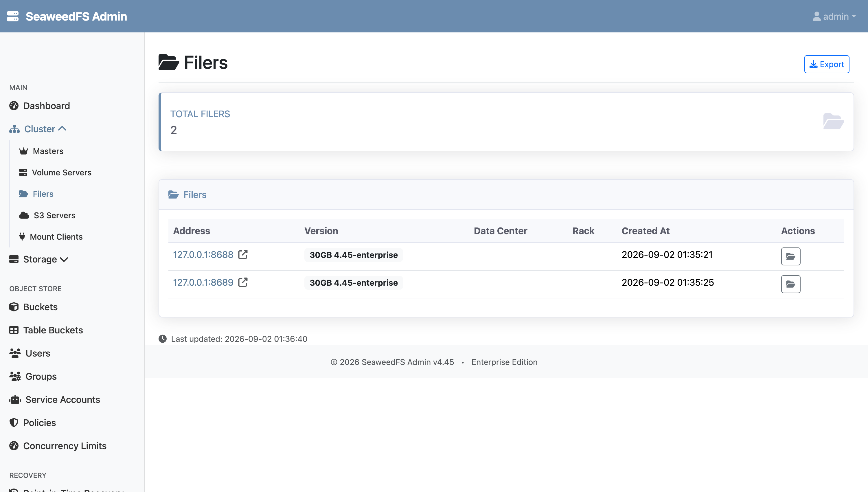Click the SeaweedFS Admin server logo icon
868x492 pixels.
(13, 16)
